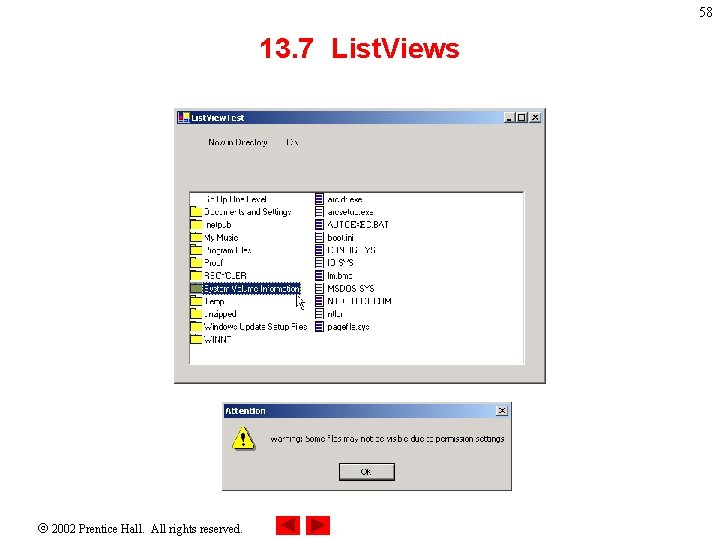This screenshot has height=540, width=720.
Task: Click the file icon next to MSDOS.SYS
Action: click(x=319, y=288)
